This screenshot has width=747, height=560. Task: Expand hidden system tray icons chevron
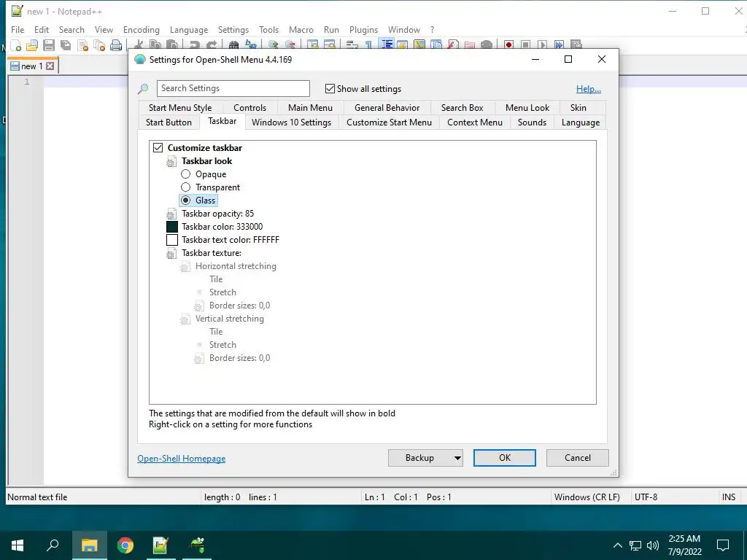click(x=617, y=545)
